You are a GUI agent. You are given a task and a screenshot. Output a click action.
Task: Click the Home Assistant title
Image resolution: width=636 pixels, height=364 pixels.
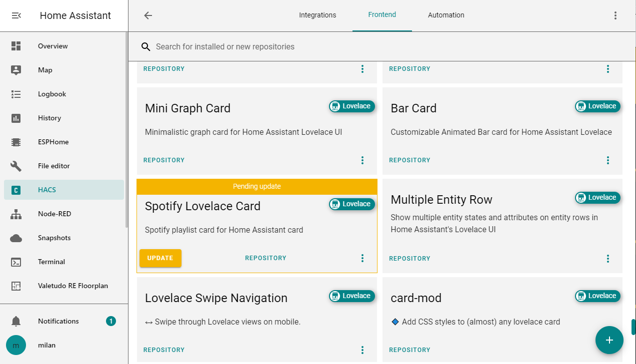tap(75, 15)
